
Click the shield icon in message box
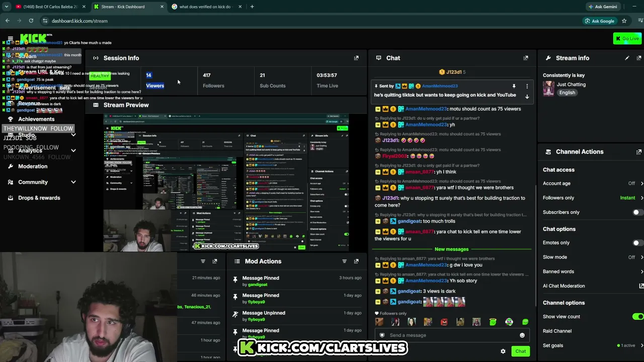tap(382, 335)
